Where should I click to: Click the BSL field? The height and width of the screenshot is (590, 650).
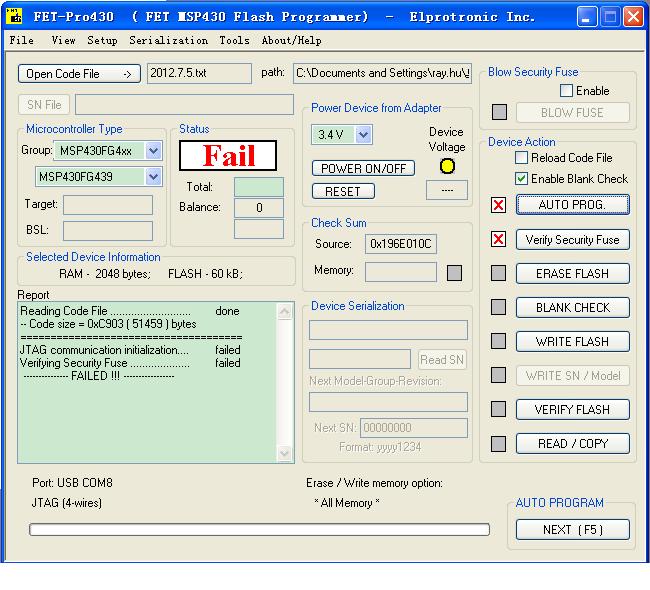tap(108, 231)
